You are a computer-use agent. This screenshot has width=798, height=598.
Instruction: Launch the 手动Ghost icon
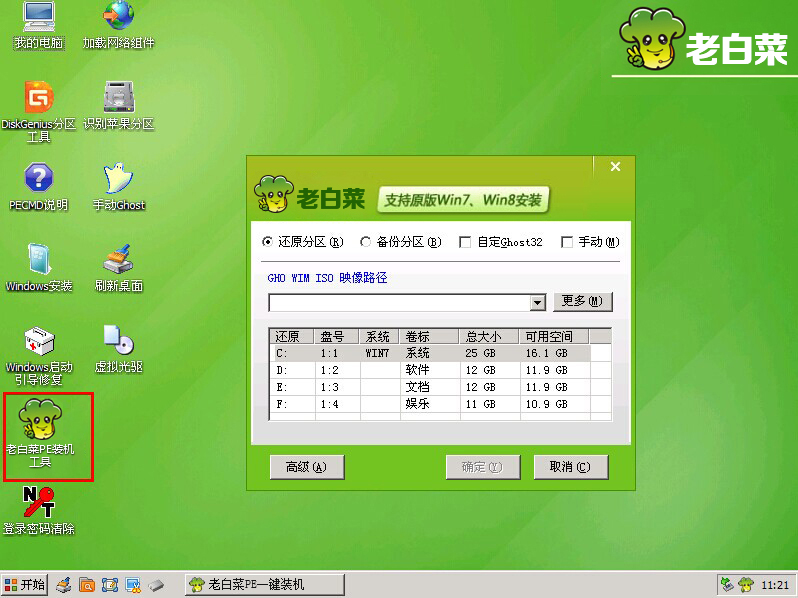[x=119, y=187]
